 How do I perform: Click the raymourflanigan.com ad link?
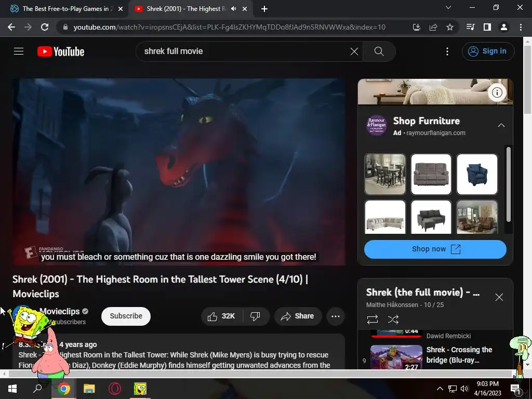pos(436,133)
